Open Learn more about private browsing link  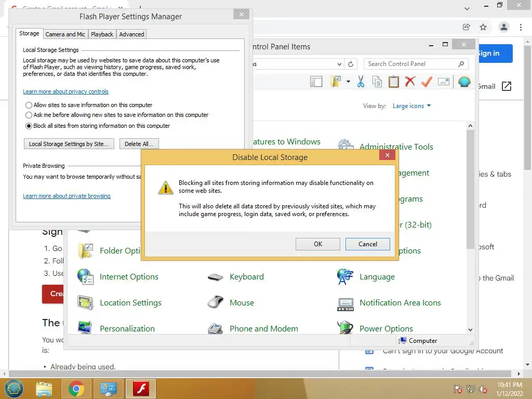pyautogui.click(x=66, y=196)
